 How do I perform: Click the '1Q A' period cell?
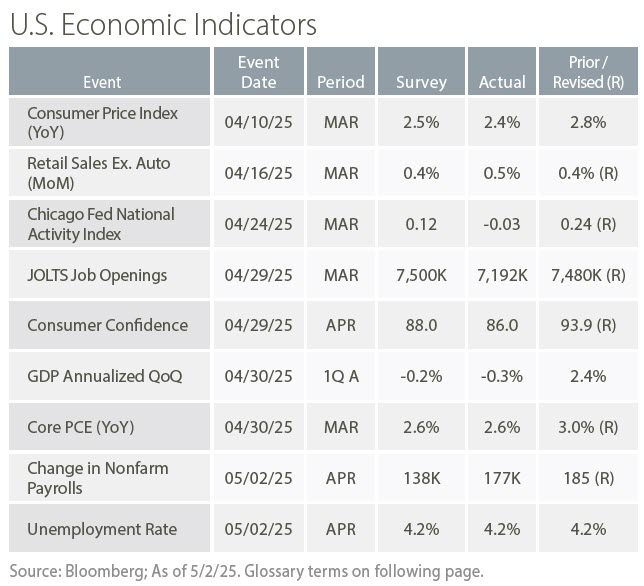point(341,376)
